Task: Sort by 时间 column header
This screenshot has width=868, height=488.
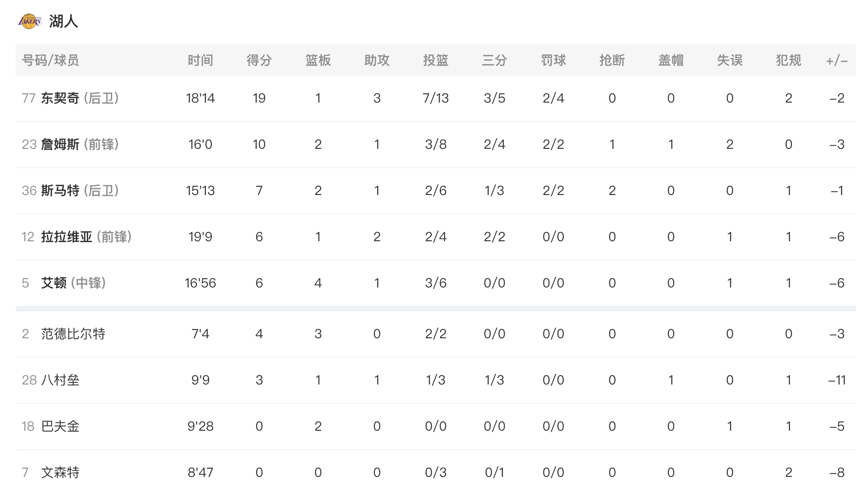Action: (200, 60)
